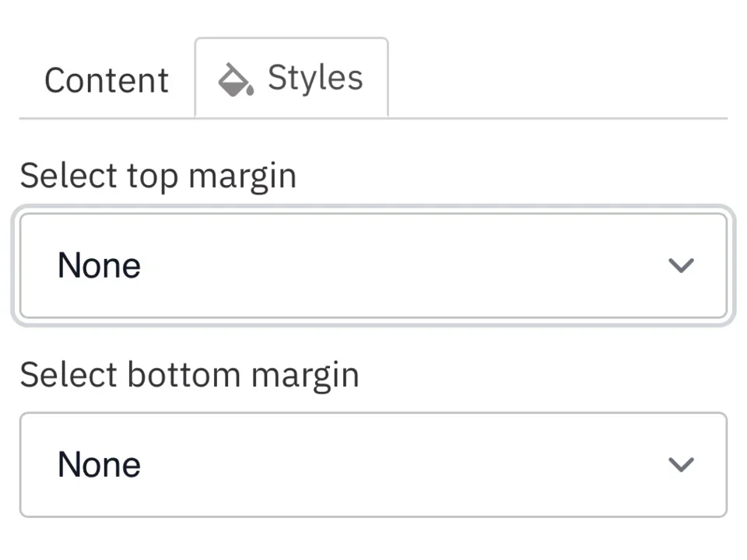Click the 'Select top margin' label
The width and height of the screenshot is (747, 560).
[158, 175]
